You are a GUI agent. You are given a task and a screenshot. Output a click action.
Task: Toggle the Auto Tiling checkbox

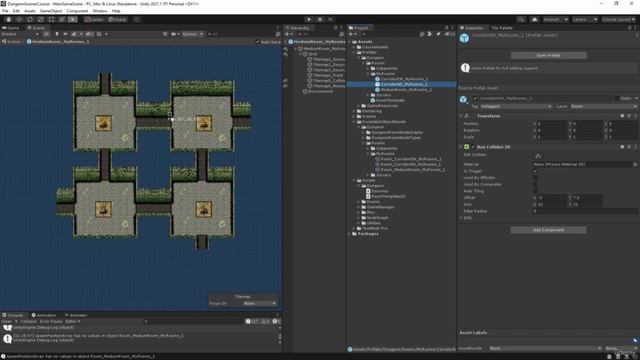535,191
